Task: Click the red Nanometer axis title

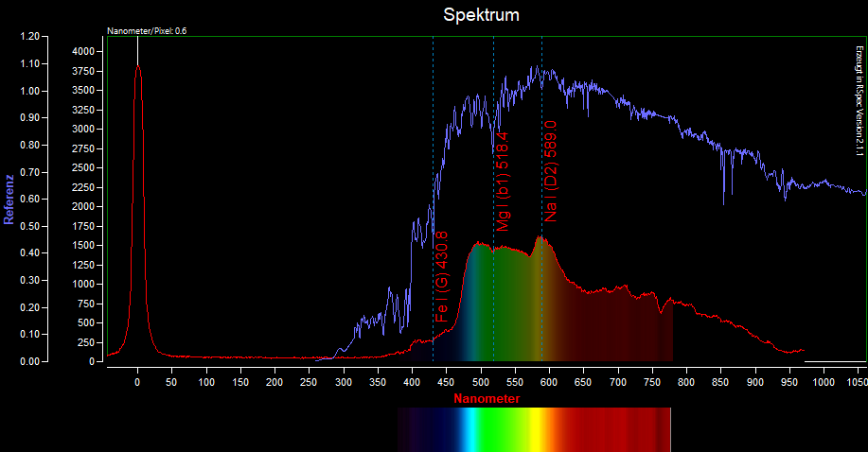Action: click(487, 399)
